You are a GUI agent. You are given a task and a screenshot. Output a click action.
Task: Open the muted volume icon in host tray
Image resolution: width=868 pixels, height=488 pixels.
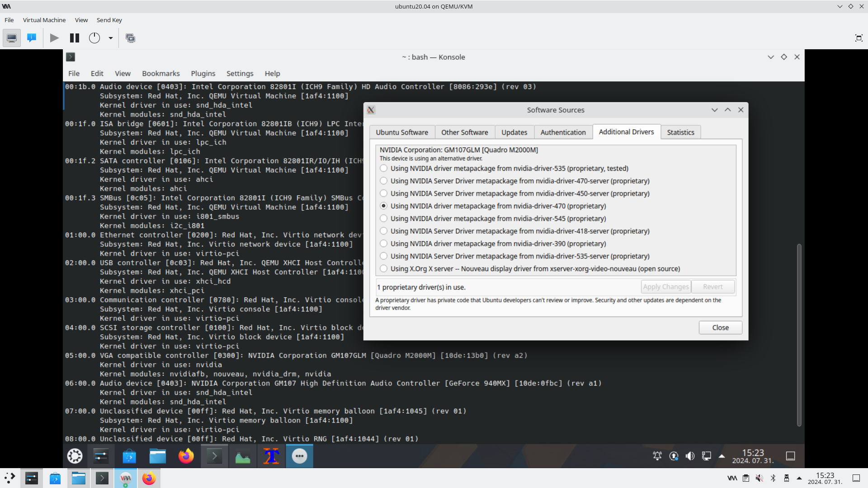click(x=759, y=478)
